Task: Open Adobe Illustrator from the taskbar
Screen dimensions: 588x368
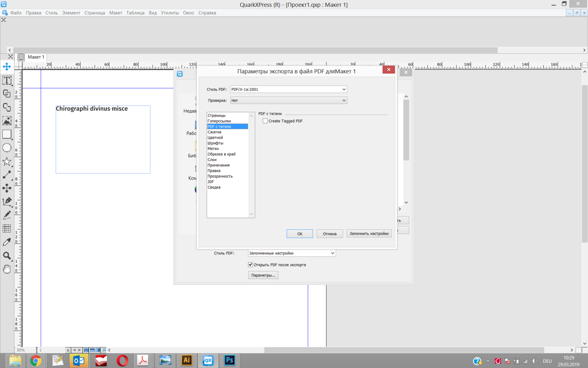Action: (x=187, y=360)
